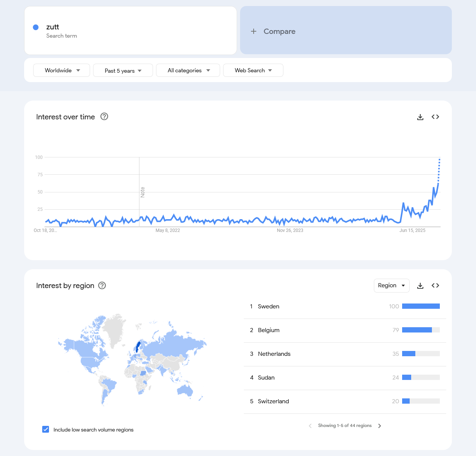
Task: Click Sudan's interest bar showing 24
Action: [421, 377]
